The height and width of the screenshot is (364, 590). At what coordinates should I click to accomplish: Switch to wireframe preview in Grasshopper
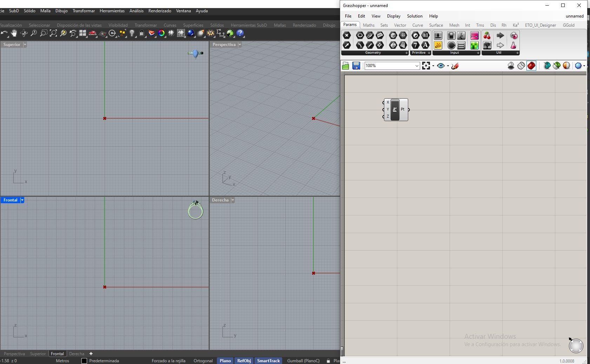[x=521, y=66]
